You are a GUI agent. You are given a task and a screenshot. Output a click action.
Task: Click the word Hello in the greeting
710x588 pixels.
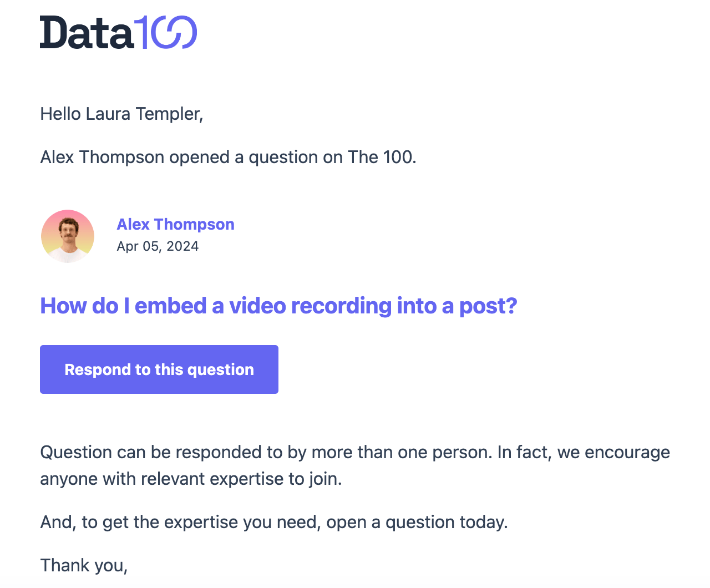coord(60,114)
